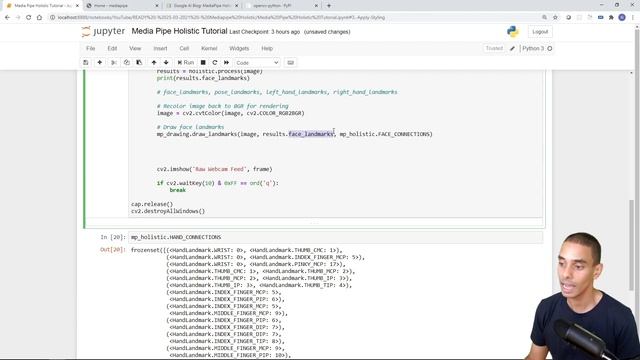Click the Out[20] output prompt
Viewport: 640px width, 360px height.
click(x=113, y=250)
